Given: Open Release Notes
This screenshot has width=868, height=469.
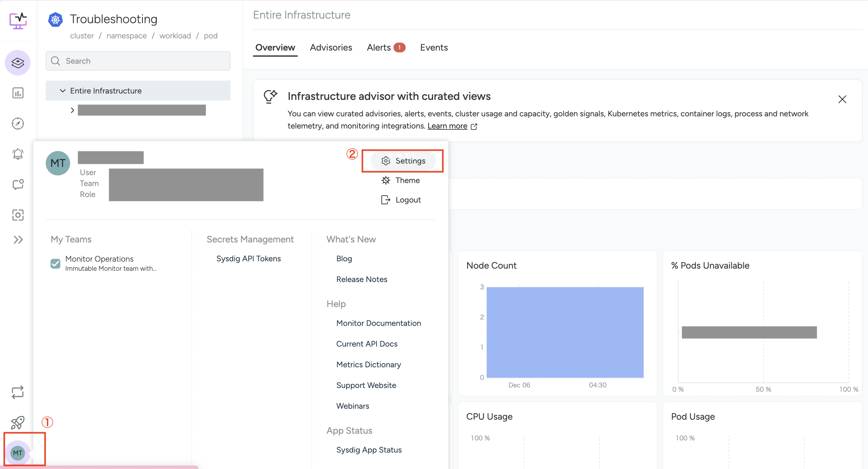Looking at the screenshot, I should pyautogui.click(x=361, y=280).
